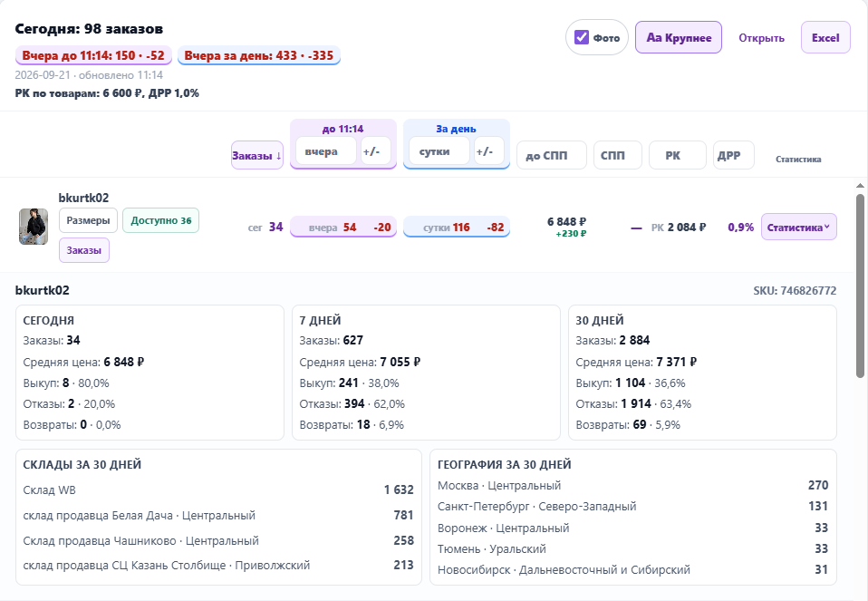
Task: Click the Санкт-Петербург · Северо-Западный row
Action: (632, 507)
